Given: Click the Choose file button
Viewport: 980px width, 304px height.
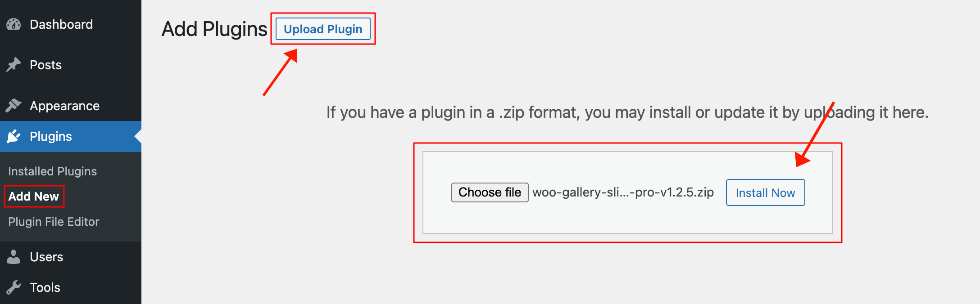Looking at the screenshot, I should tap(490, 192).
